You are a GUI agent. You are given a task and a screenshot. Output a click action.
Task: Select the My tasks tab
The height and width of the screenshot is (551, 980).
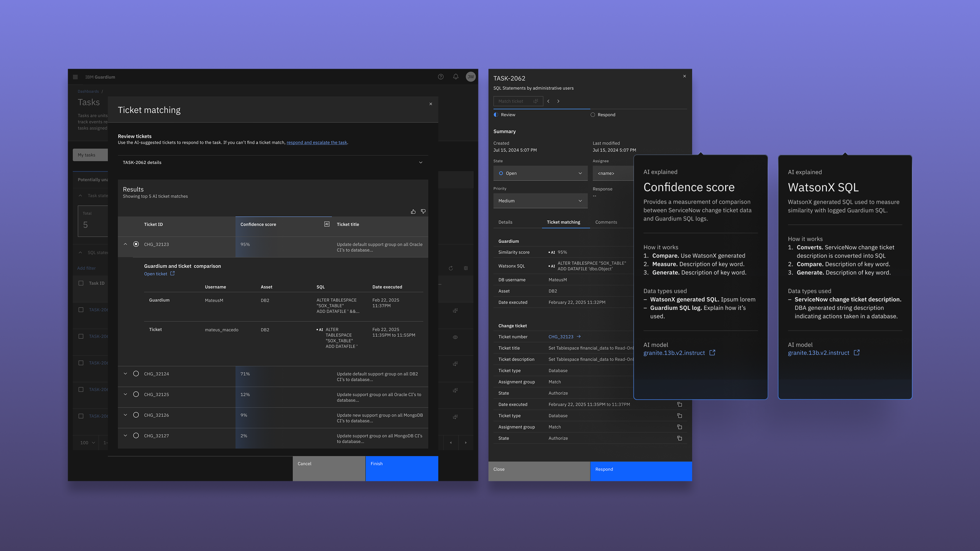point(90,155)
